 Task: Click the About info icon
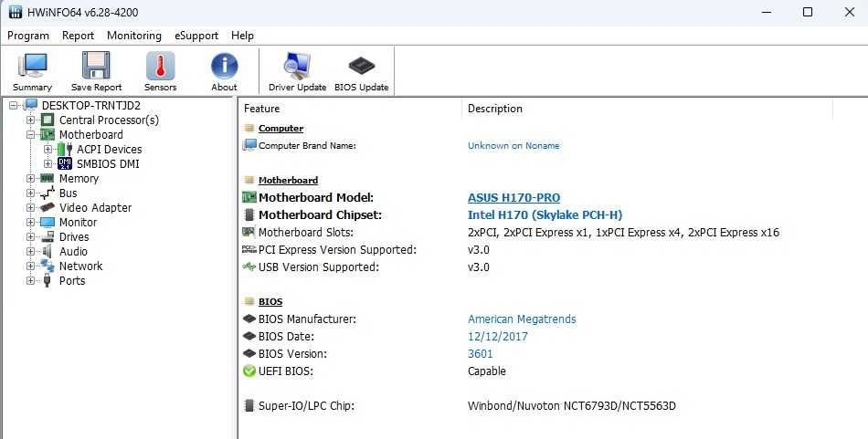point(224,66)
